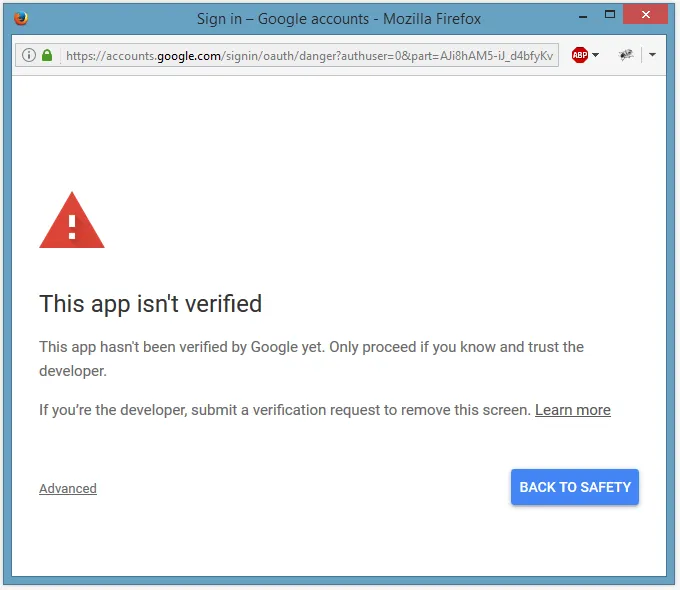Click the Advanced link
This screenshot has height=590, width=680.
point(68,488)
